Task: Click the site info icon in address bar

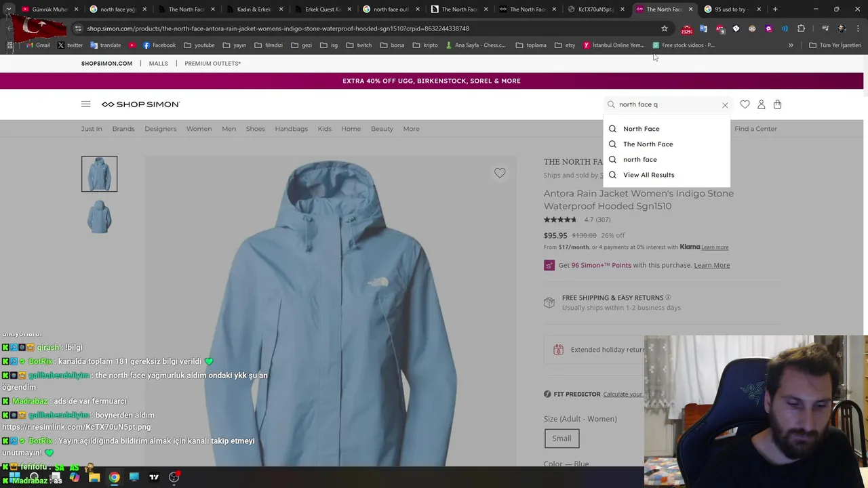Action: (78, 28)
